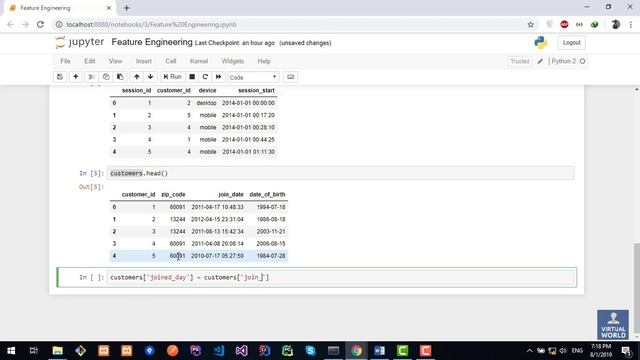Screen dimensions: 640x360
Task: Click date_of_birth column header
Action: (x=267, y=194)
